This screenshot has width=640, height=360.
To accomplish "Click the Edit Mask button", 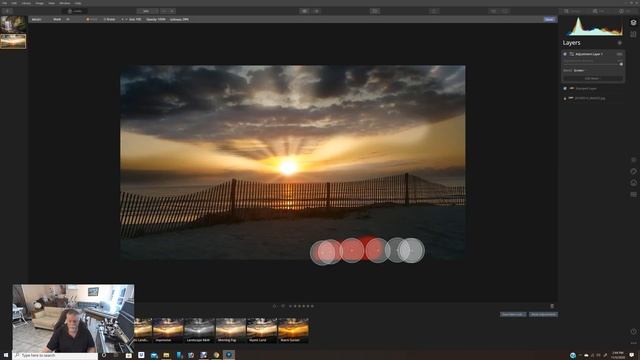I will (x=593, y=78).
